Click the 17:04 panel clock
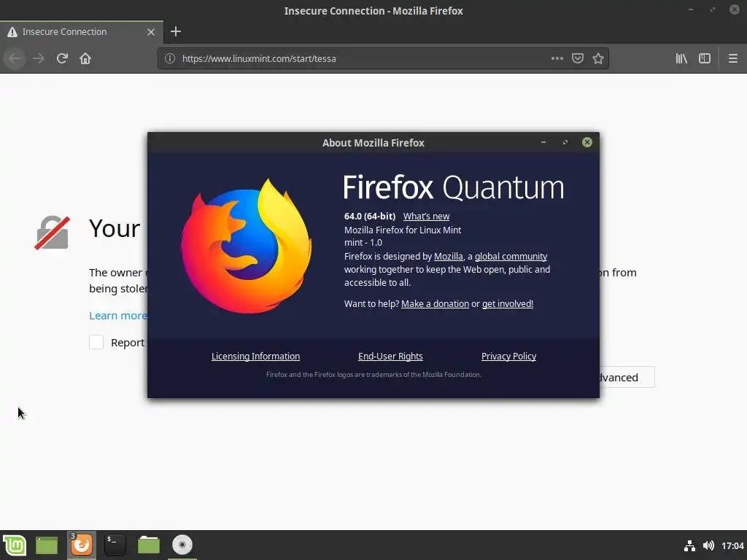This screenshot has width=747, height=560. (x=732, y=545)
